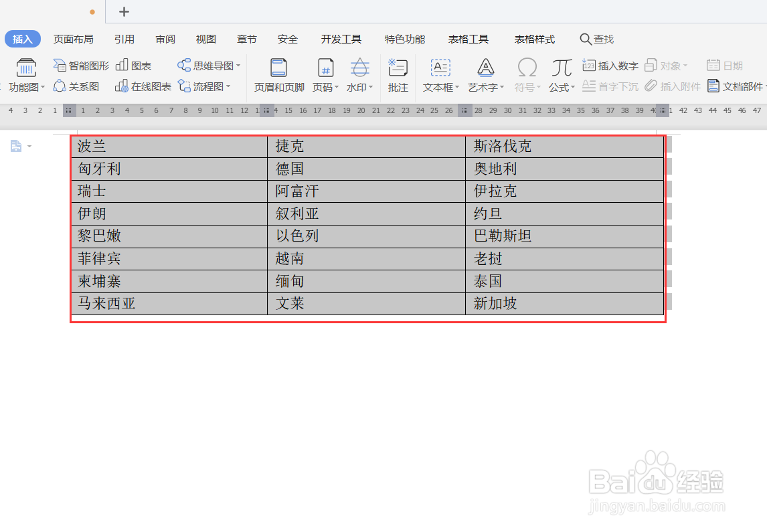767x532 pixels.
Task: Click the 符号 symbol icon
Action: tap(527, 68)
